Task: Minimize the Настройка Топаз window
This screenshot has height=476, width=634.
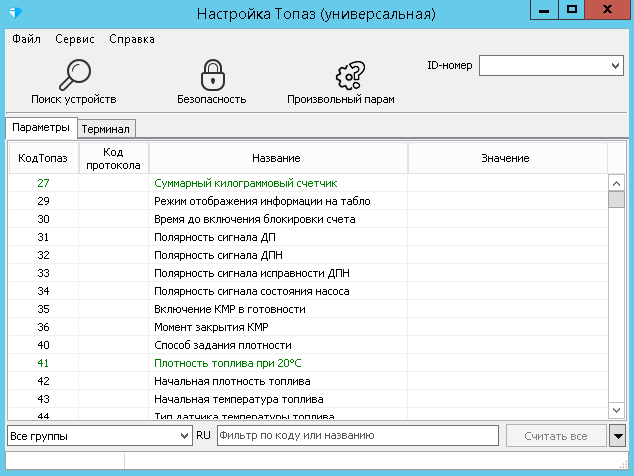Action: 544,9
